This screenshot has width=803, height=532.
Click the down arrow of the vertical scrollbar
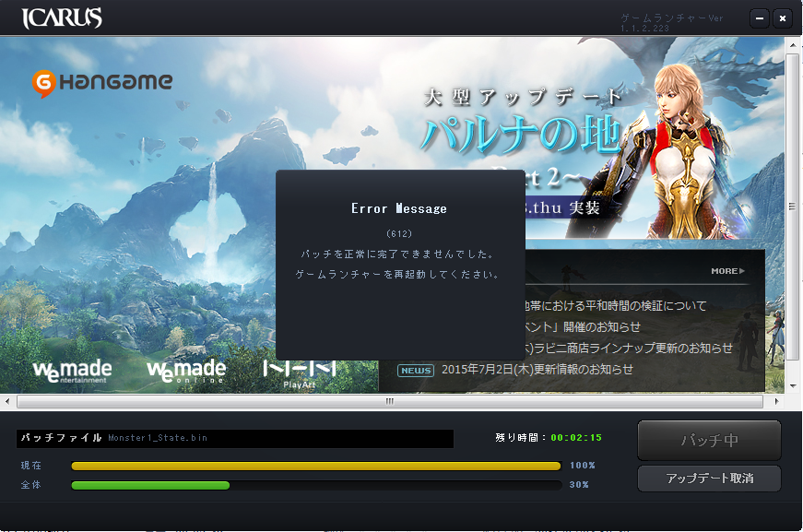click(x=793, y=385)
